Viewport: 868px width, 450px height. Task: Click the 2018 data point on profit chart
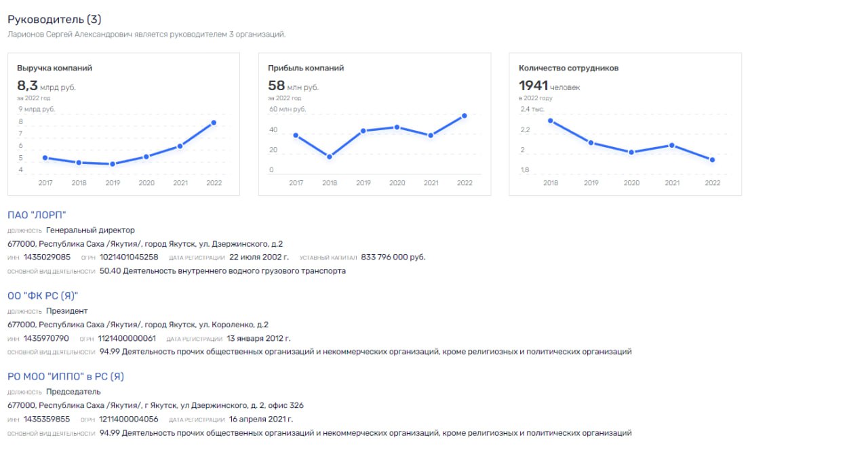[330, 157]
